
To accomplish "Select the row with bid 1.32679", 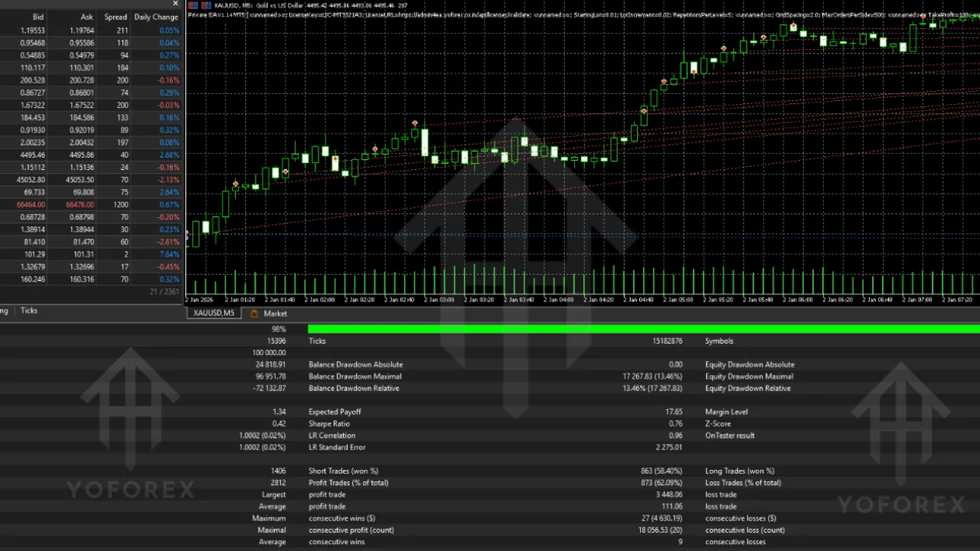I will coord(92,267).
